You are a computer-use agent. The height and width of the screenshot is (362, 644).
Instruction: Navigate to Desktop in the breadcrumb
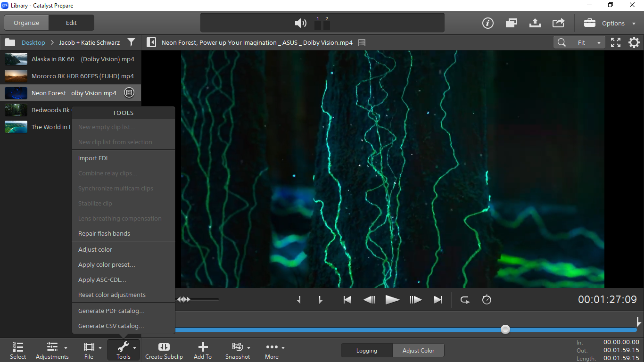33,42
